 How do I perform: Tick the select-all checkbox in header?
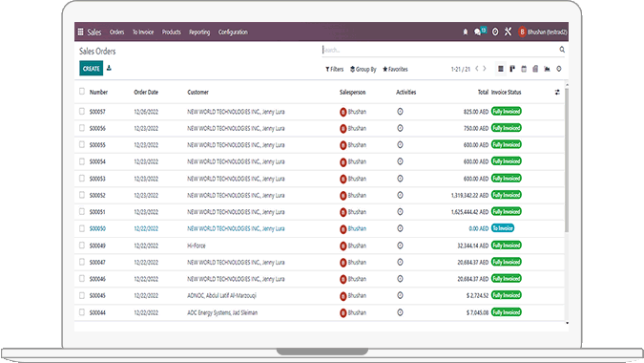pos(82,92)
